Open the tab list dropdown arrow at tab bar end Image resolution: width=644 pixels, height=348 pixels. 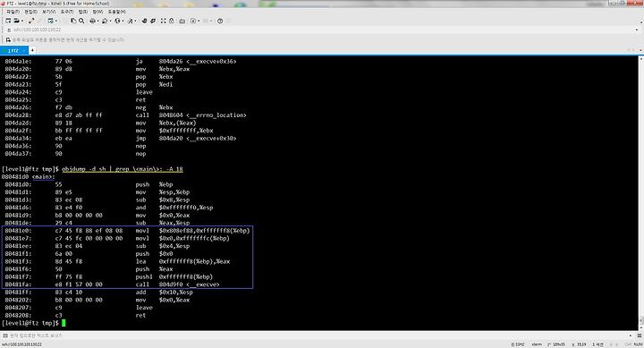pos(640,50)
